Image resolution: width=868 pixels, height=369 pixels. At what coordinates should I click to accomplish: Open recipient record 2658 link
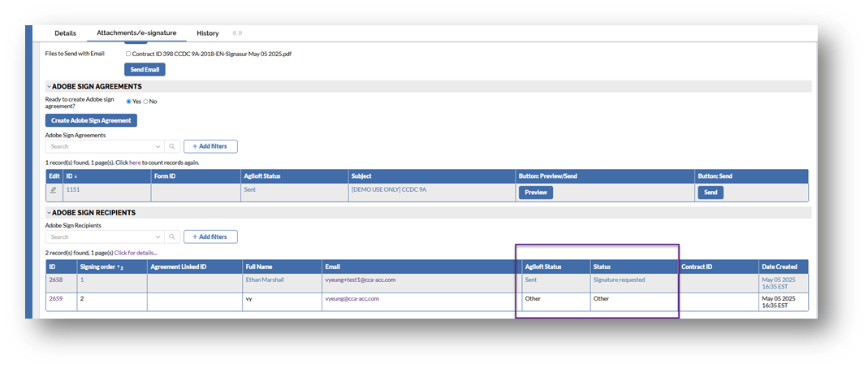click(x=56, y=280)
